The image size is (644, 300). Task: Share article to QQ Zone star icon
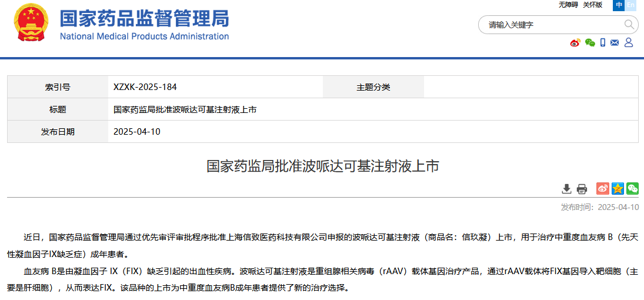(618, 189)
